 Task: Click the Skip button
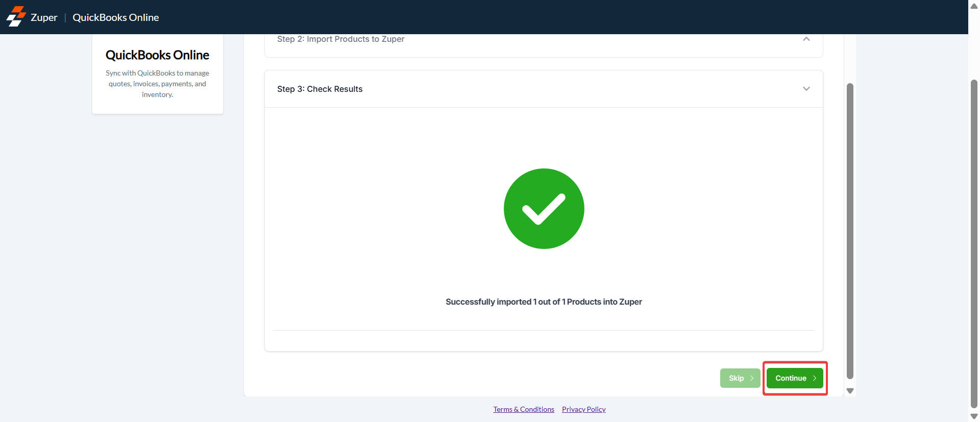tap(740, 378)
